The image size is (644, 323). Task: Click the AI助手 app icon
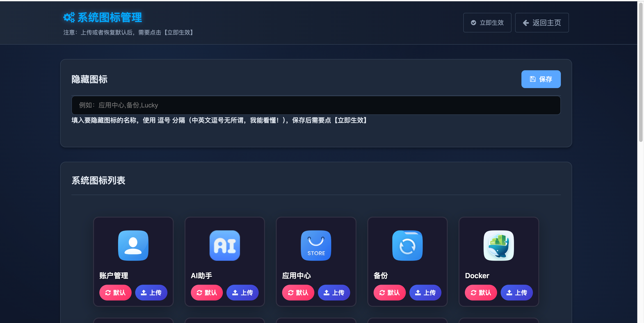(224, 245)
